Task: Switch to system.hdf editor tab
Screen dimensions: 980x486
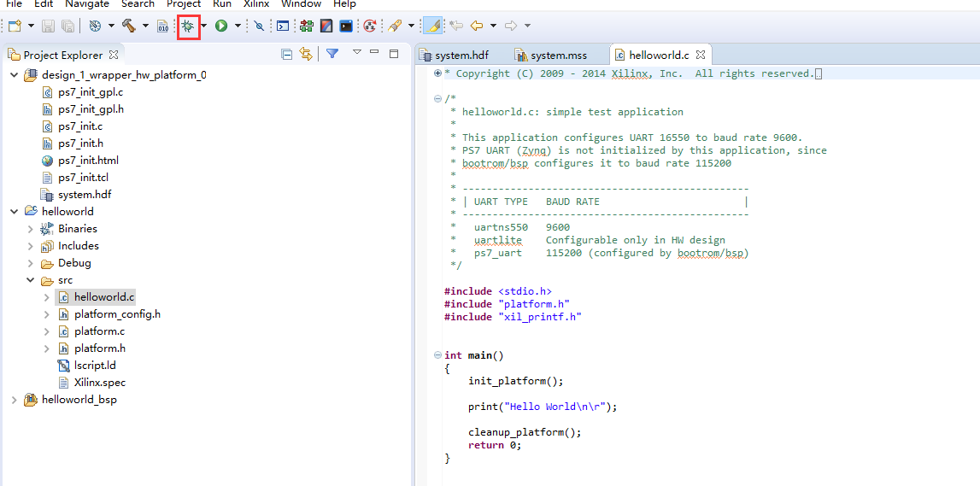Action: 455,55
